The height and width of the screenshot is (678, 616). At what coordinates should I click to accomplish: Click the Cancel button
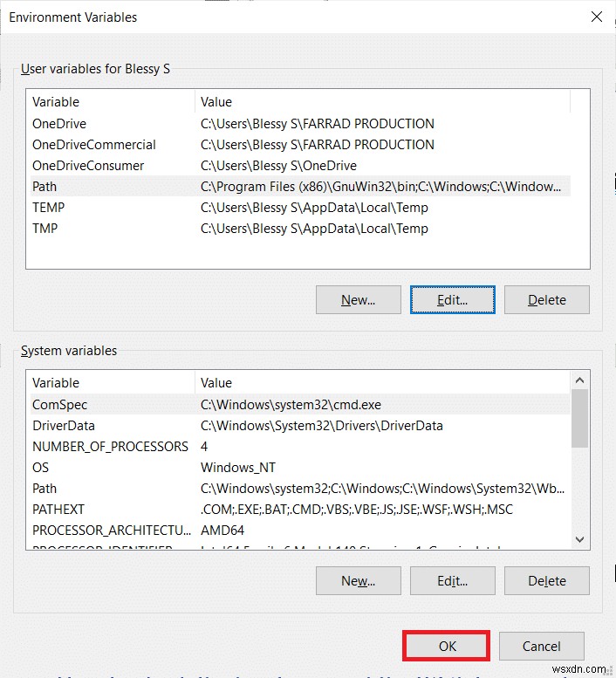[542, 646]
